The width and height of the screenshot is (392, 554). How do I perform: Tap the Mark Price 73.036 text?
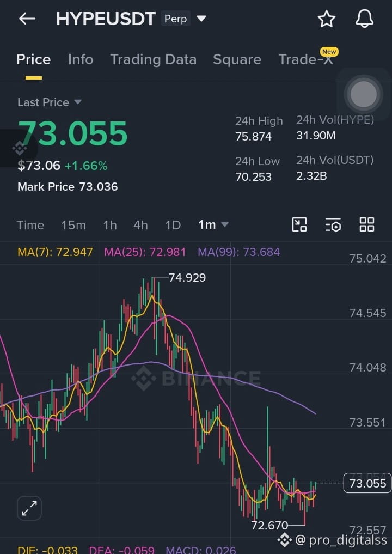pyautogui.click(x=68, y=186)
